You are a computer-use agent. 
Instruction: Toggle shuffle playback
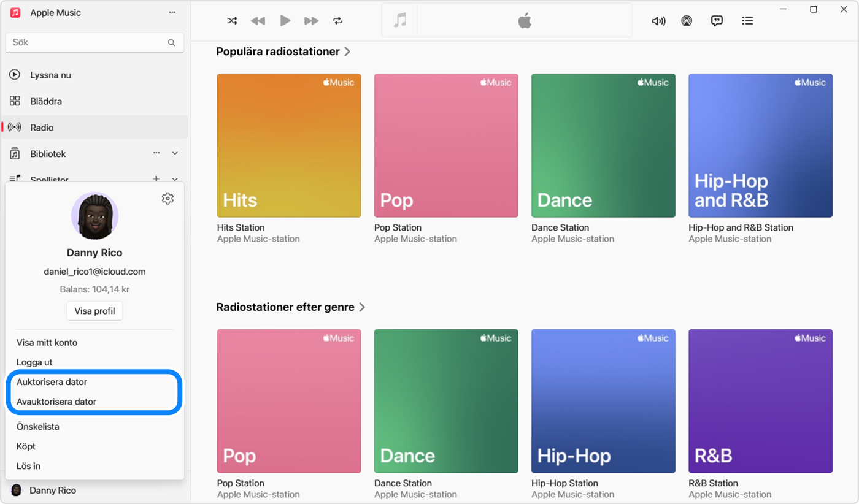pos(232,21)
